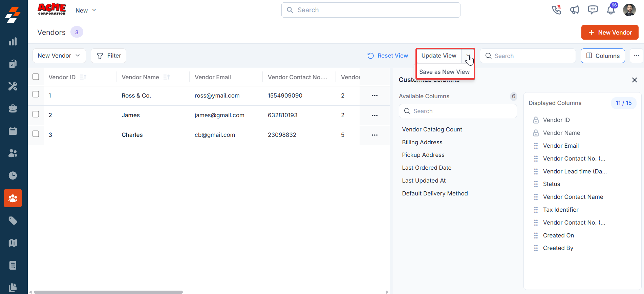Open the calendar sidebar icon
This screenshot has height=294, width=644.
(x=13, y=131)
